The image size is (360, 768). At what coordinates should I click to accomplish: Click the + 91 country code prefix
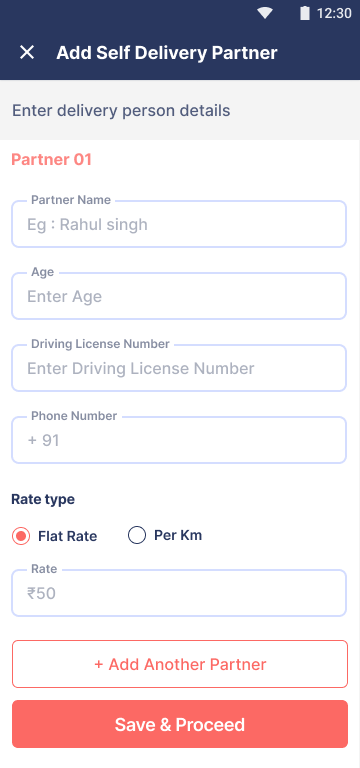click(44, 440)
